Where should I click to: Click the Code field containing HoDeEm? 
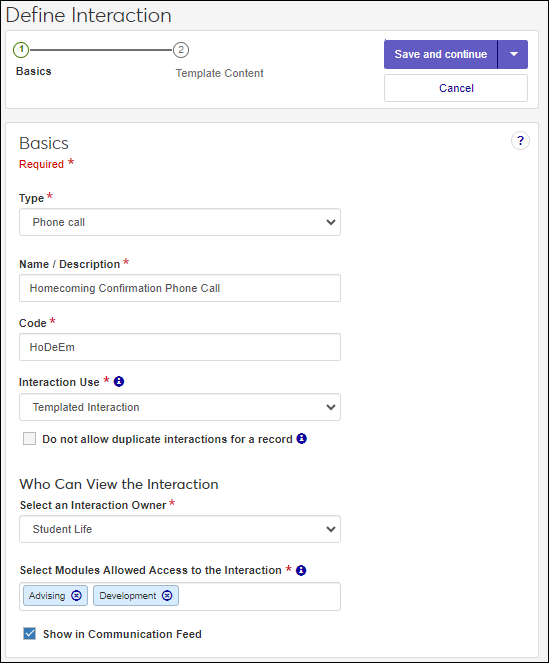click(x=180, y=347)
